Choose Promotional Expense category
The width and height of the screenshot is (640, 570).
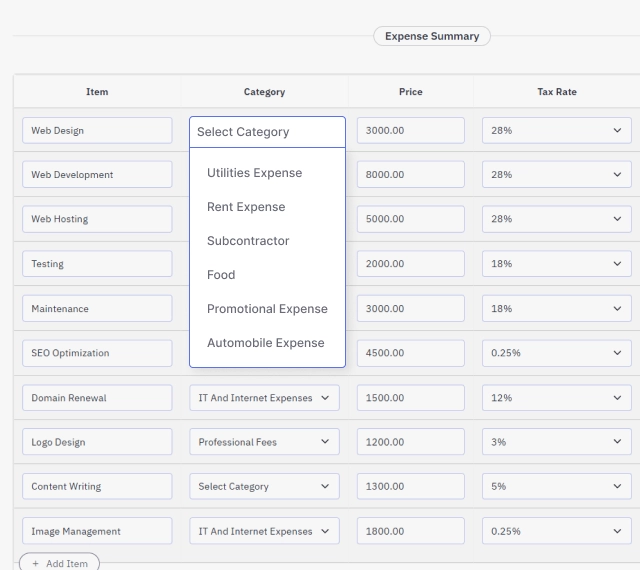[267, 309]
